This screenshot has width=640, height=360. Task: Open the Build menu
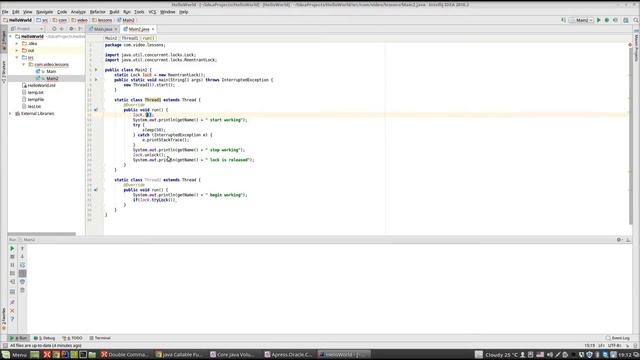pyautogui.click(x=114, y=12)
